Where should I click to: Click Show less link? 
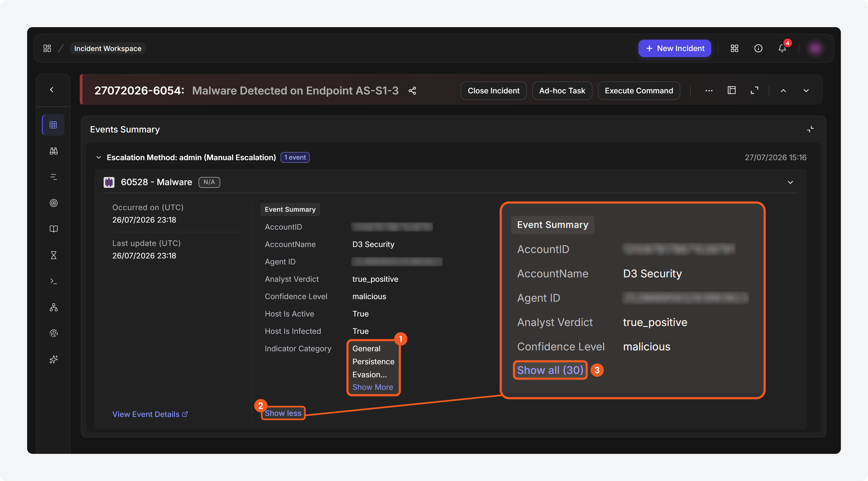[x=283, y=413]
